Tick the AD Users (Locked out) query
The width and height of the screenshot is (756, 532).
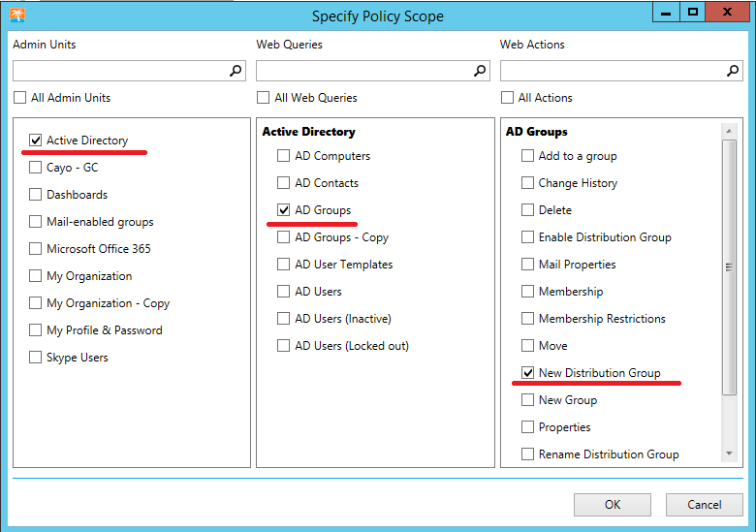[x=283, y=346]
